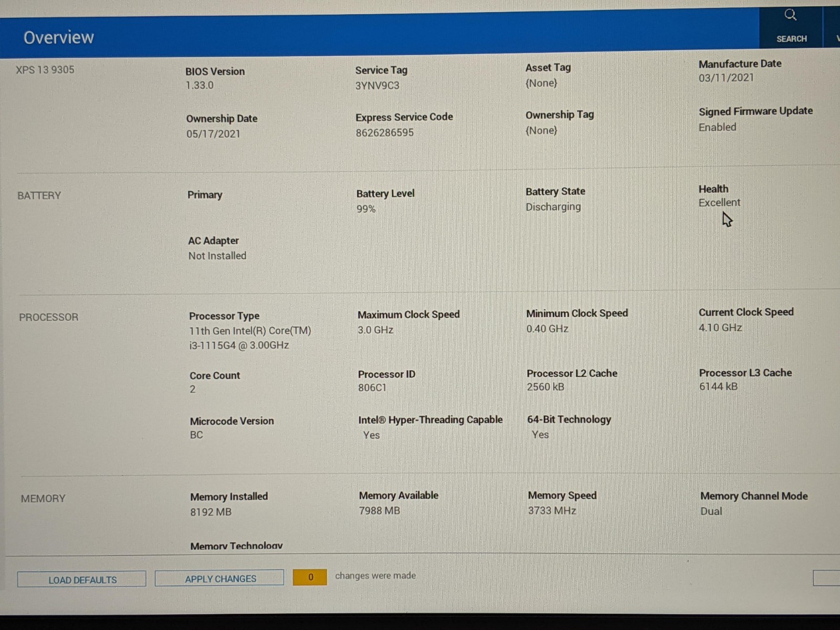
Task: Select the 'Dual' memory channel mode value
Action: (x=711, y=511)
